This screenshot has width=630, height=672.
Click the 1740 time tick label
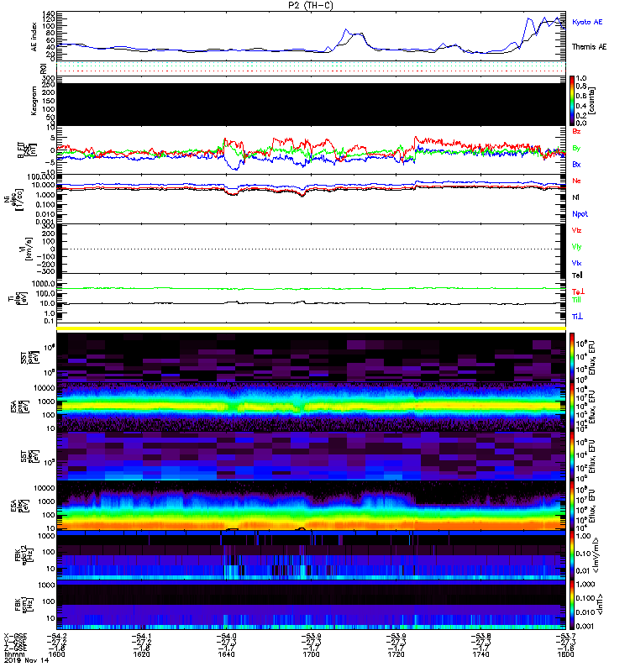pos(480,654)
